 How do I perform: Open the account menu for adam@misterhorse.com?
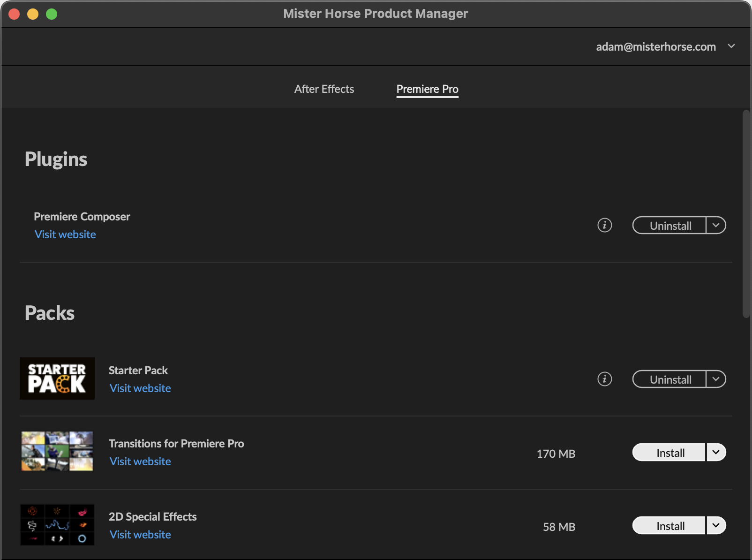[731, 46]
